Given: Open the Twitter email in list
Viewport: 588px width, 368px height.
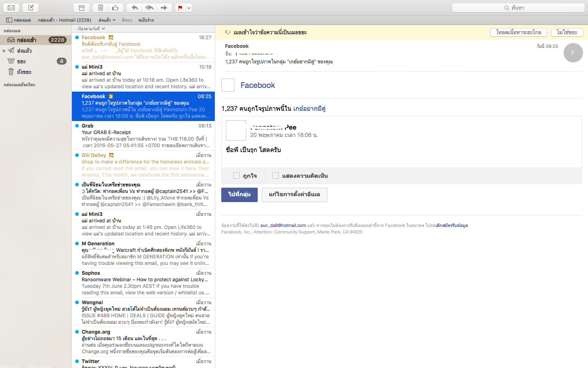Looking at the screenshot, I should pyautogui.click(x=143, y=362).
